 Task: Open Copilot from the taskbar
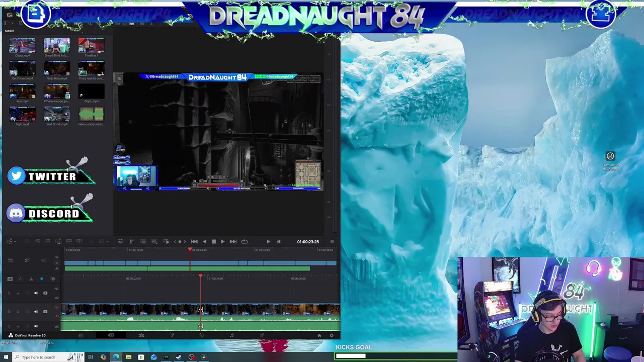(x=104, y=357)
